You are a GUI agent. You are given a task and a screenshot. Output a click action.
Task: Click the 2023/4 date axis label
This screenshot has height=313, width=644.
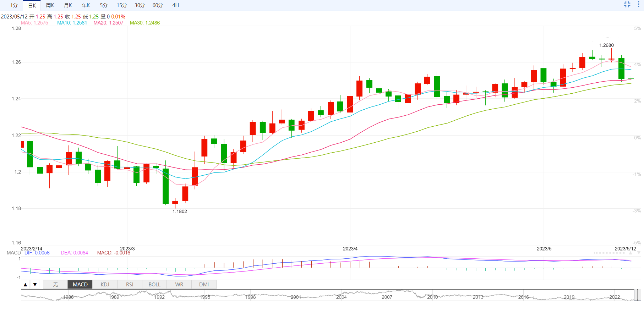[350, 248]
